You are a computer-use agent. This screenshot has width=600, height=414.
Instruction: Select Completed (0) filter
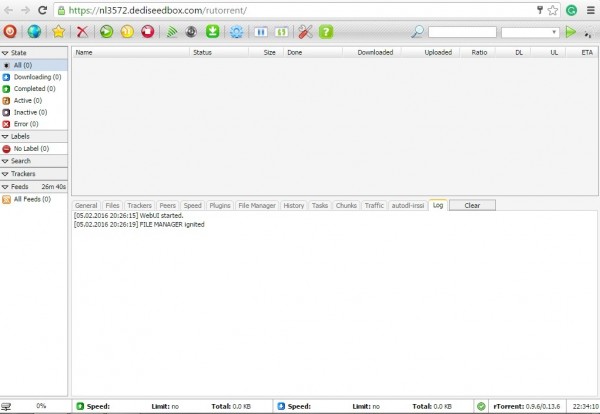[34, 89]
